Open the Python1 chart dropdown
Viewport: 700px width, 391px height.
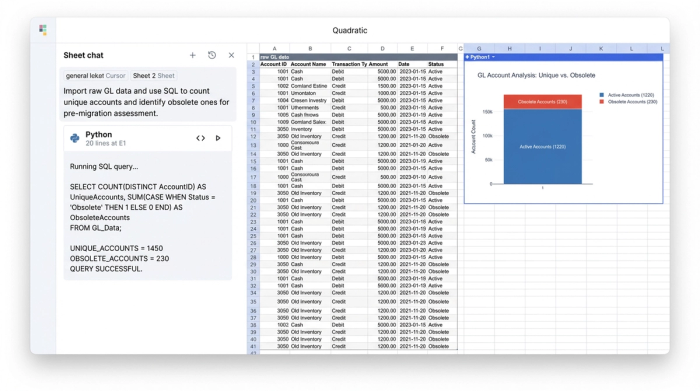click(493, 57)
